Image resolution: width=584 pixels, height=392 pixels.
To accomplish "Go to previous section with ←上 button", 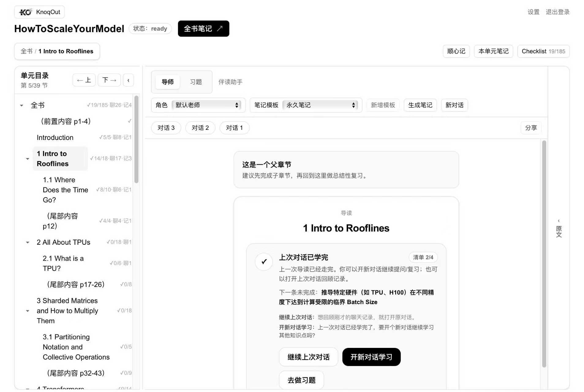I will point(84,80).
